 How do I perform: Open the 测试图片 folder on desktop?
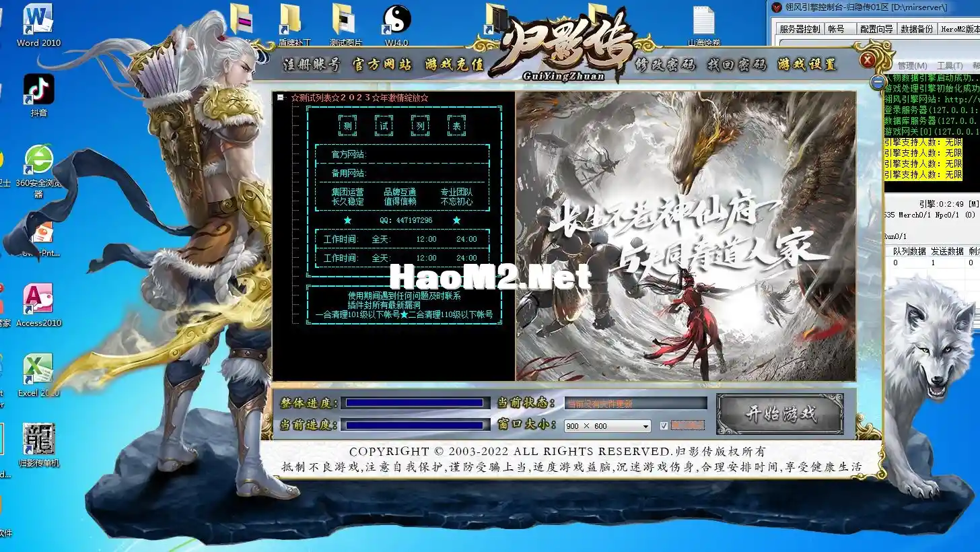[x=346, y=25]
